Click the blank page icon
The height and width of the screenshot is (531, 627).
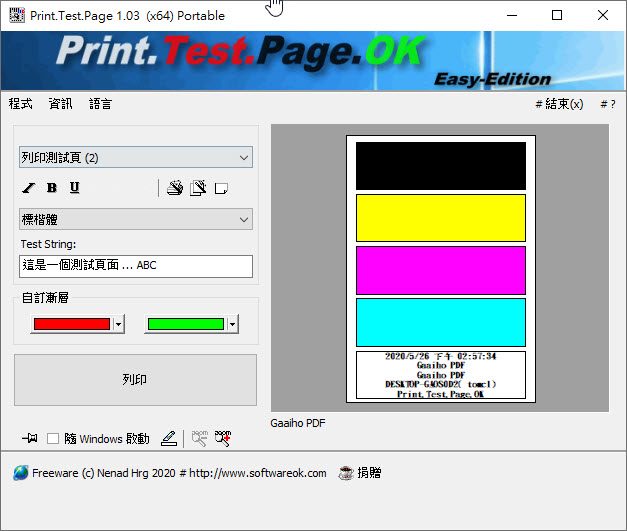point(222,188)
